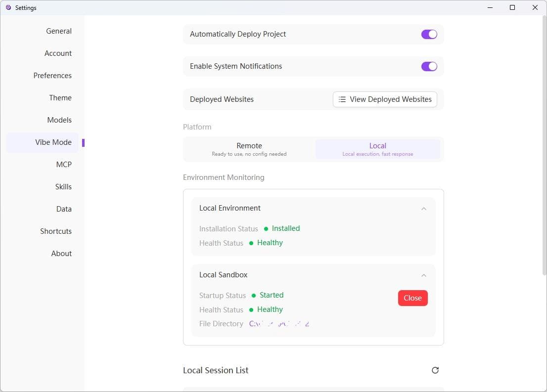547x392 pixels.
Task: Disable Enable System Notifications switch
Action: [429, 66]
